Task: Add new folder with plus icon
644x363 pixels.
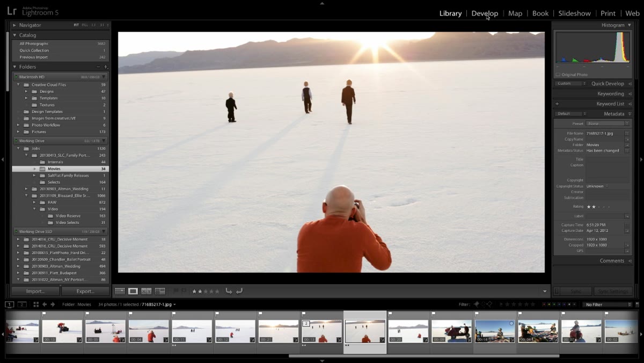Action: (x=105, y=67)
